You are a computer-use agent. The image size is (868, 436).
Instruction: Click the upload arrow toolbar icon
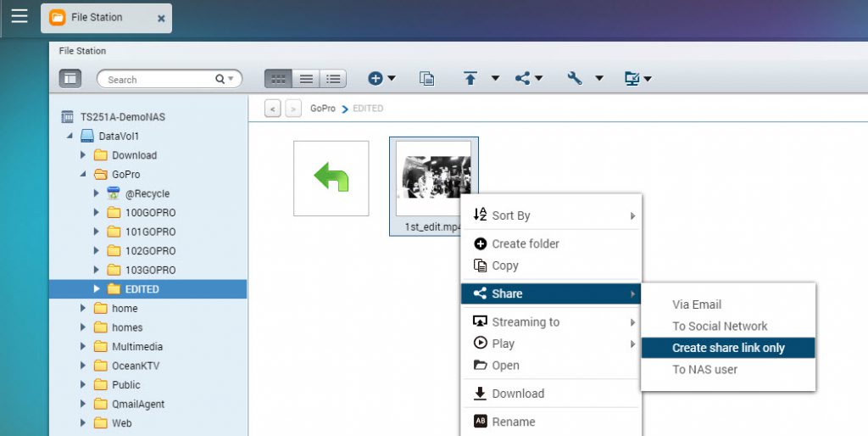(471, 79)
